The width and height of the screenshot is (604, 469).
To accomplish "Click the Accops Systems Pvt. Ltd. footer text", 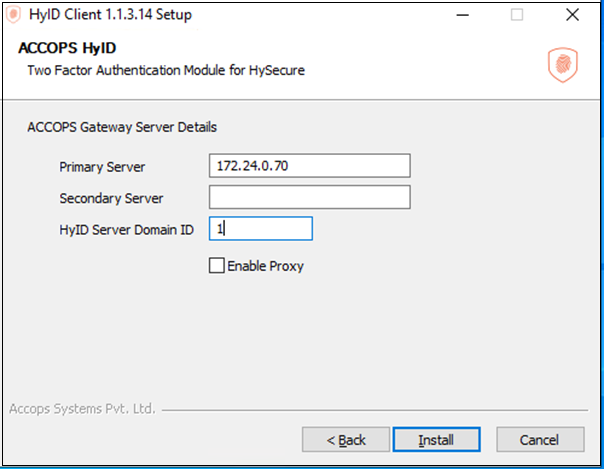I will click(x=82, y=409).
